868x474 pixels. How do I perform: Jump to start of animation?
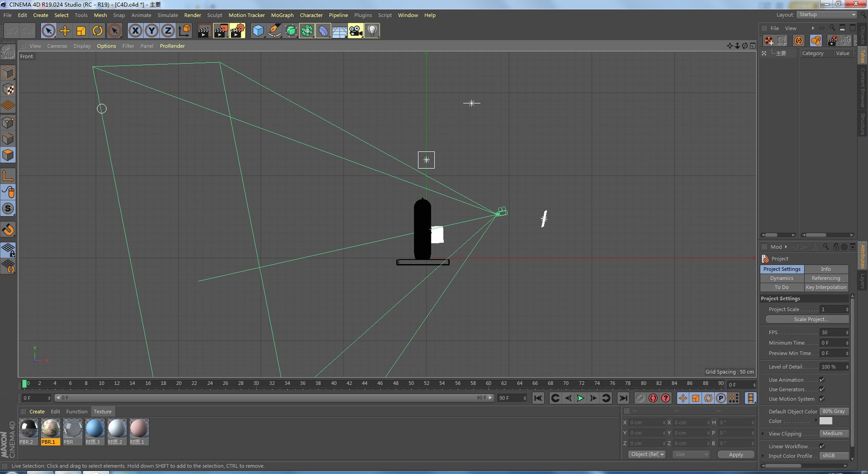point(538,398)
